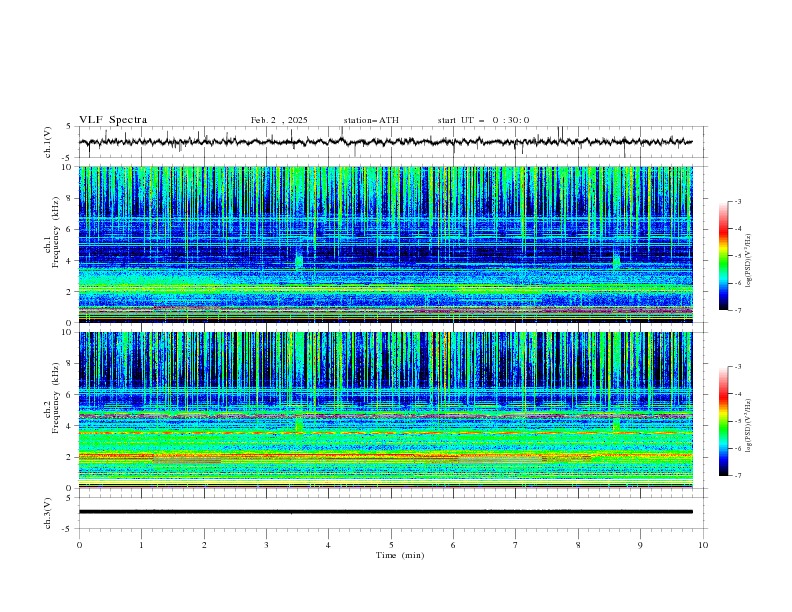Click the "ch.1(V)" waveform axis label
The width and height of the screenshot is (792, 612).
coord(48,142)
